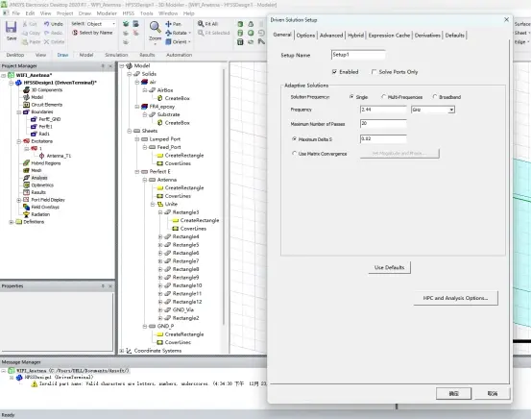Open the Simulation ribbon tab

116,55
